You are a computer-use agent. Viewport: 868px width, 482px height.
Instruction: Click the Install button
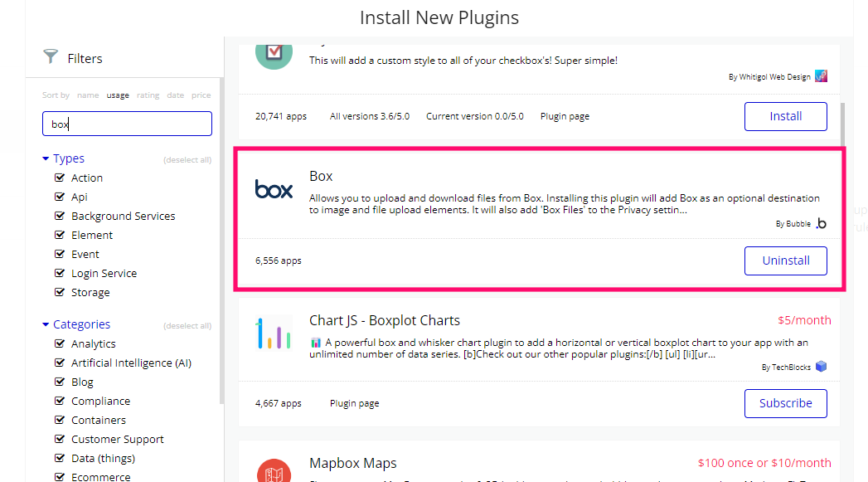click(786, 116)
